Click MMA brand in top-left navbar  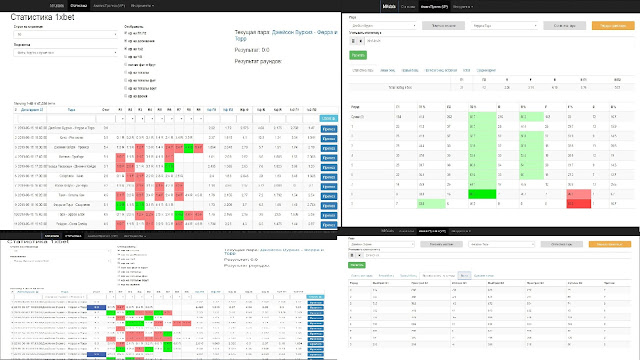pos(57,6)
